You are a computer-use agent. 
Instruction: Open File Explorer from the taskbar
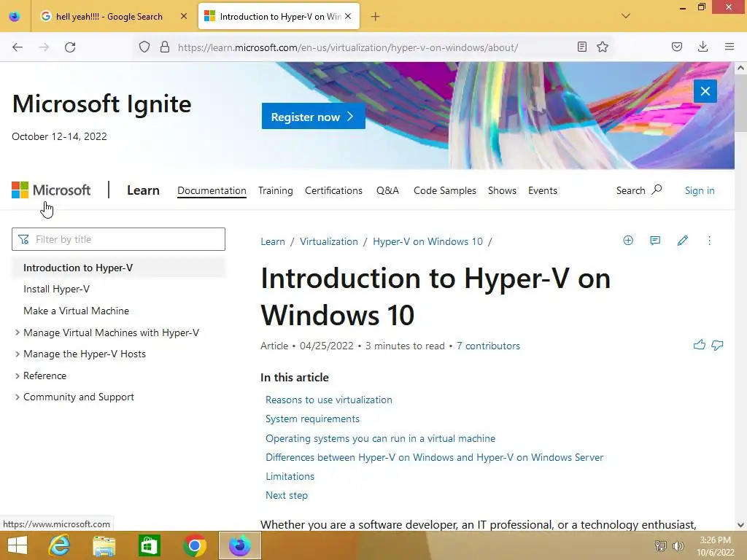104,545
